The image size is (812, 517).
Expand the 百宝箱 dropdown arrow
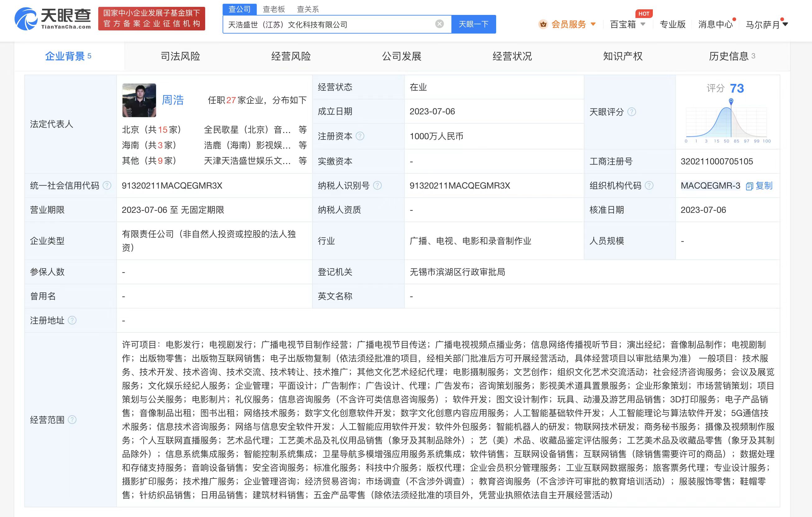[643, 24]
